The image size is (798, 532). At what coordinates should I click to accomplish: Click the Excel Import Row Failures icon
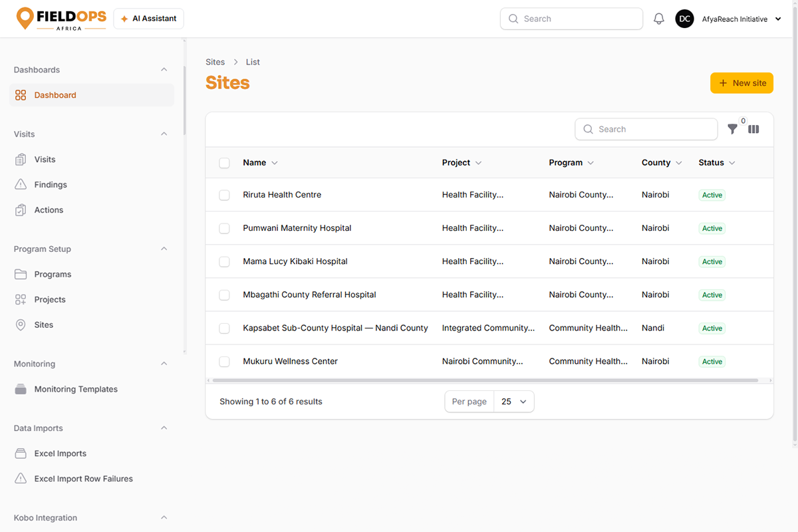[21, 479]
